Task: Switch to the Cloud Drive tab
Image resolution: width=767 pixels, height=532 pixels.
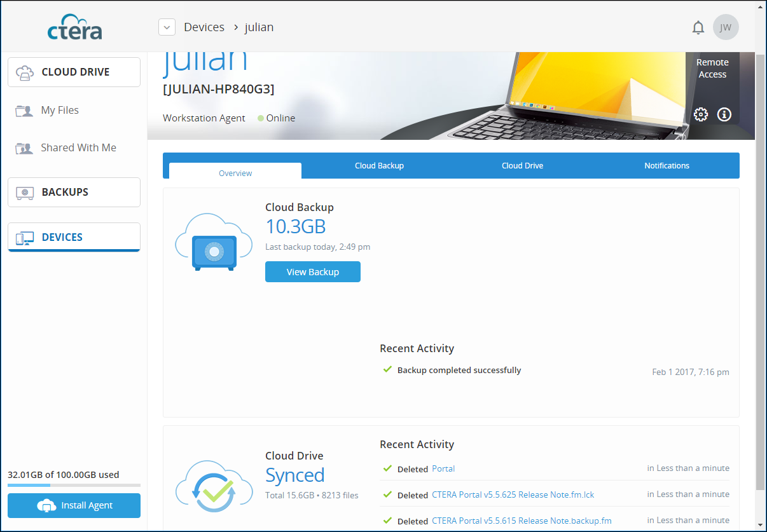Action: tap(522, 165)
